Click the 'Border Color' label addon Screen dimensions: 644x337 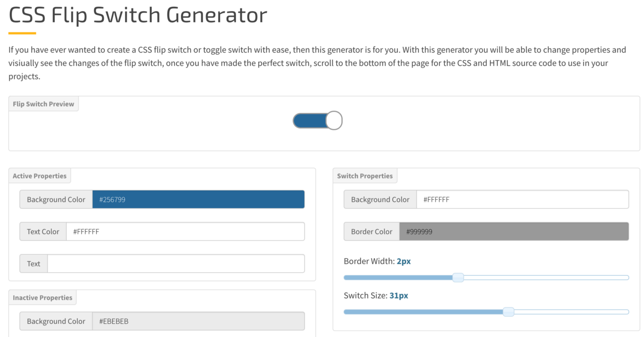click(372, 232)
